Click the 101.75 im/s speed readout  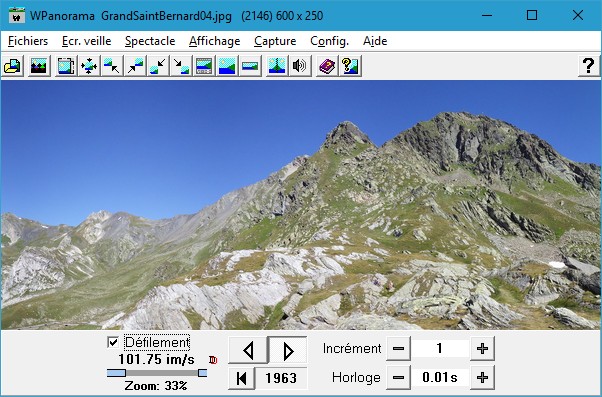coord(156,360)
